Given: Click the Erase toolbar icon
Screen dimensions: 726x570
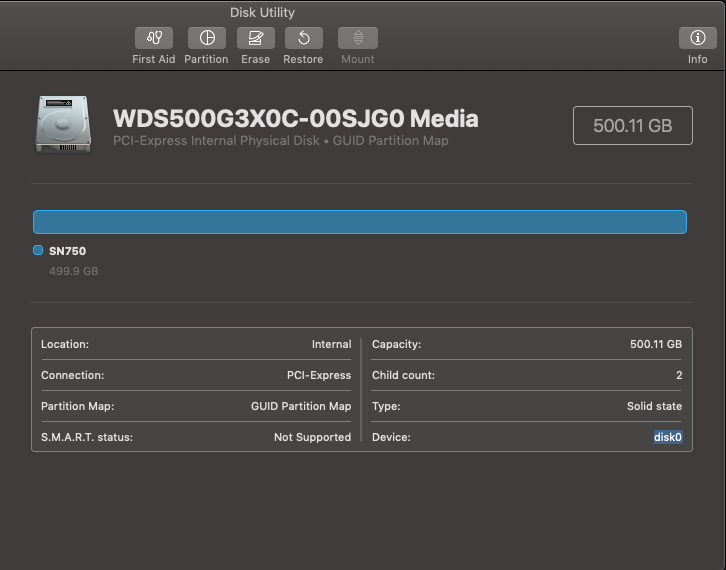Looking at the screenshot, I should (256, 38).
